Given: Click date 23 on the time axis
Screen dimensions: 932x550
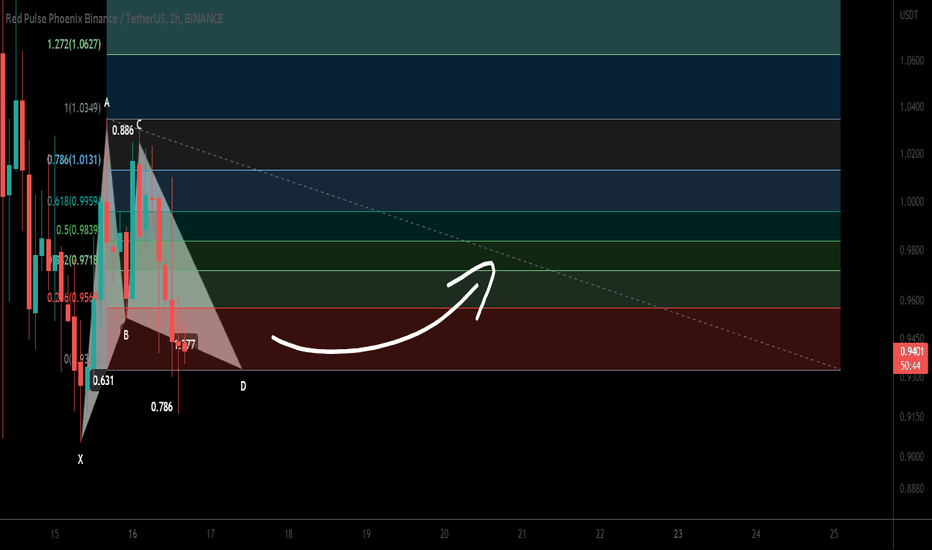Looking at the screenshot, I should pyautogui.click(x=678, y=534).
